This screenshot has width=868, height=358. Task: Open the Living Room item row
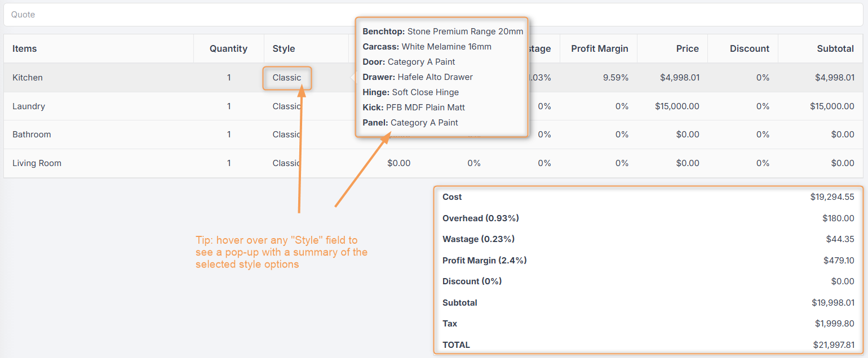(37, 163)
